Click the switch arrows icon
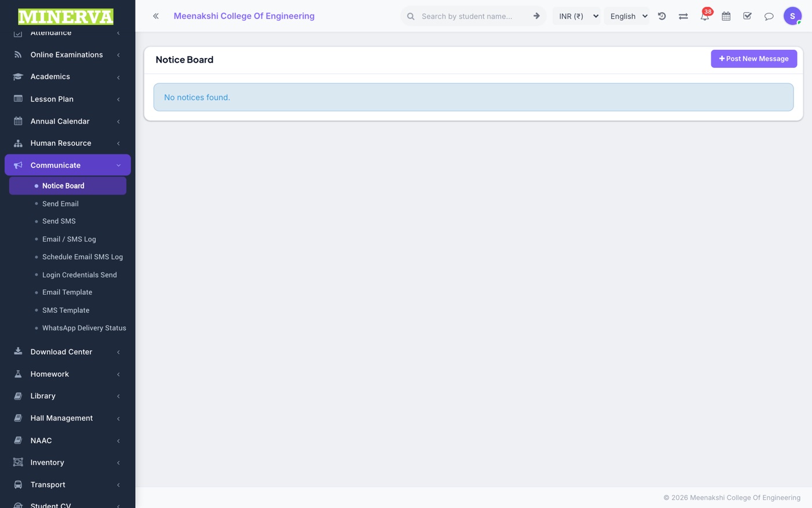This screenshot has width=812, height=508. coord(683,16)
